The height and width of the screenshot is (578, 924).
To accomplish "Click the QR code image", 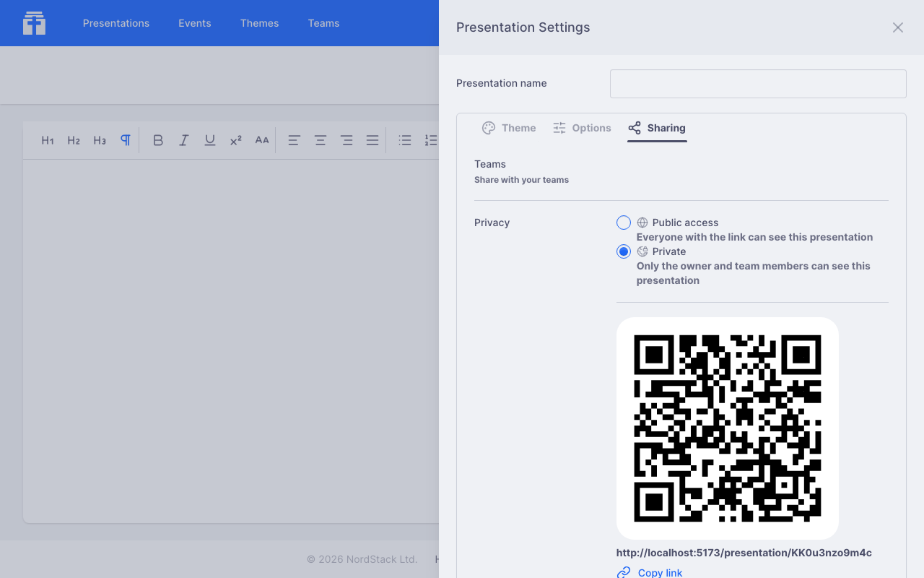I will [x=728, y=428].
